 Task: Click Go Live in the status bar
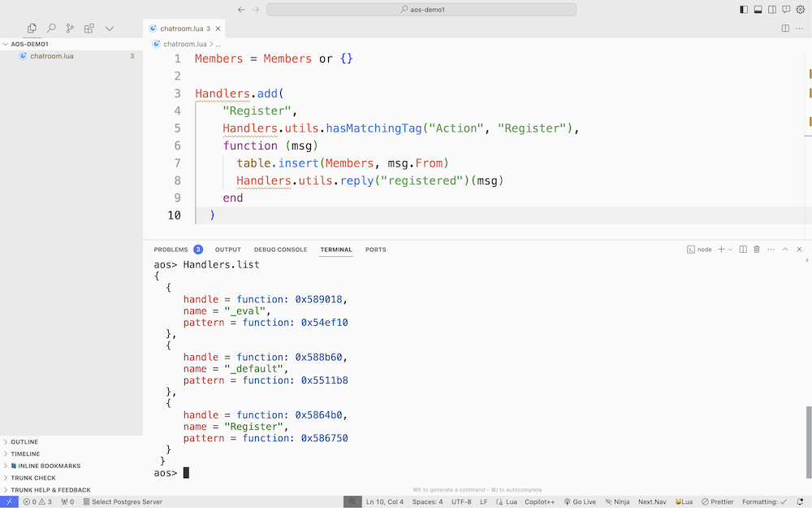pyautogui.click(x=580, y=502)
